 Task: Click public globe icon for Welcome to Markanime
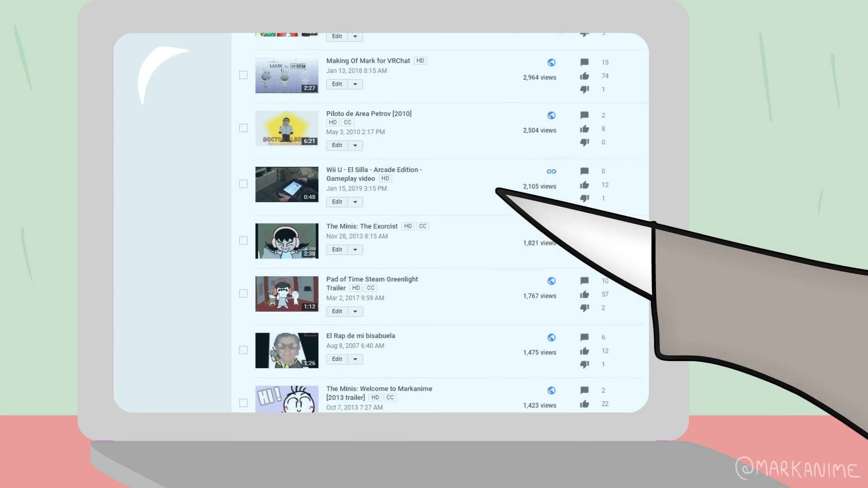click(551, 390)
